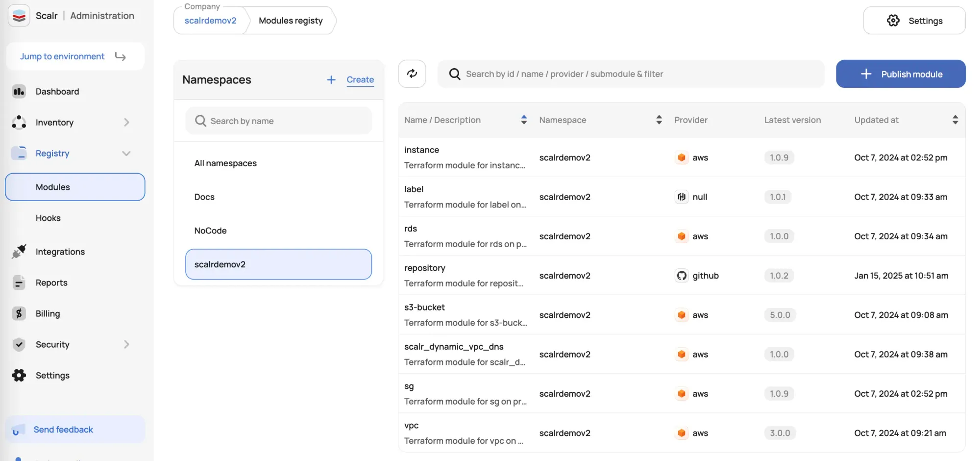
Task: Click the Integrations plug icon
Action: click(19, 252)
